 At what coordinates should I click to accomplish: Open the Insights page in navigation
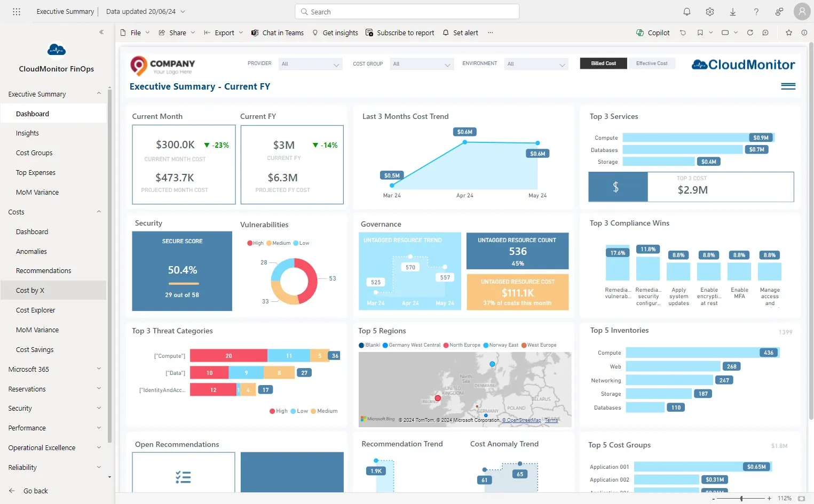pos(27,133)
